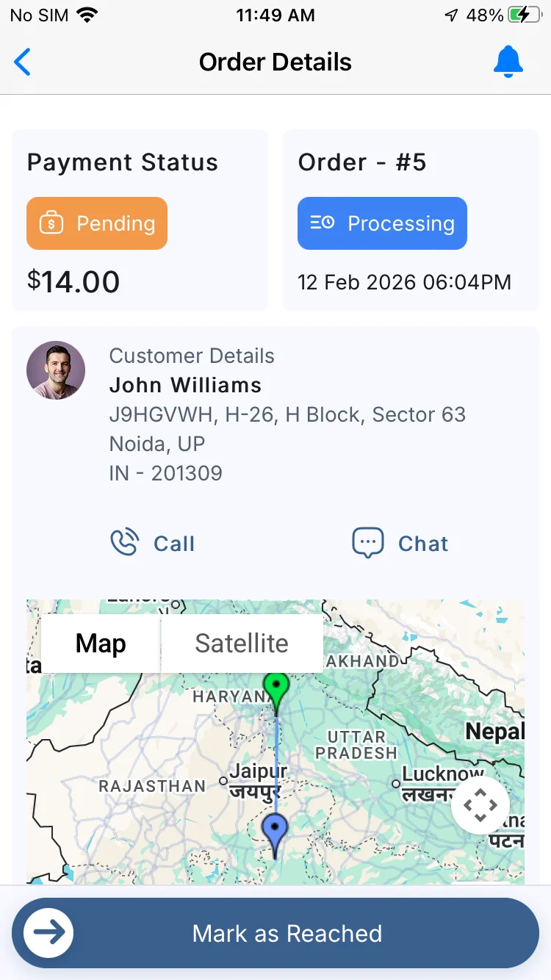Tap the Processing order status badge
This screenshot has width=551, height=980.
[x=382, y=223]
